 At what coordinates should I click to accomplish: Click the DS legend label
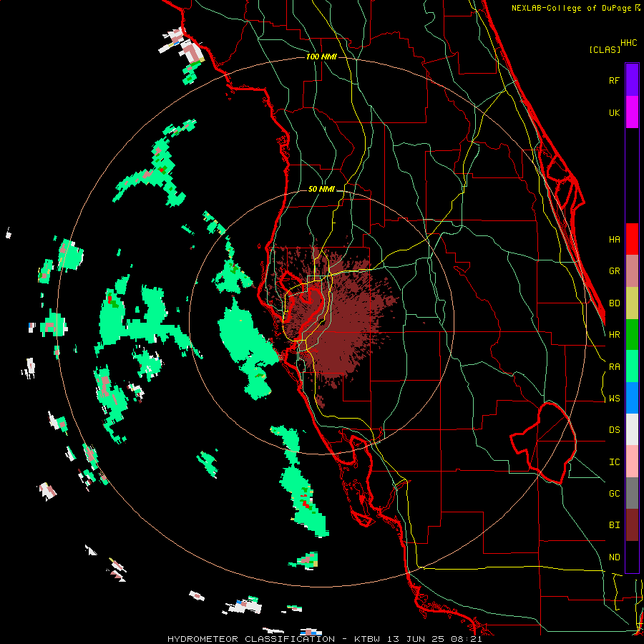point(614,430)
